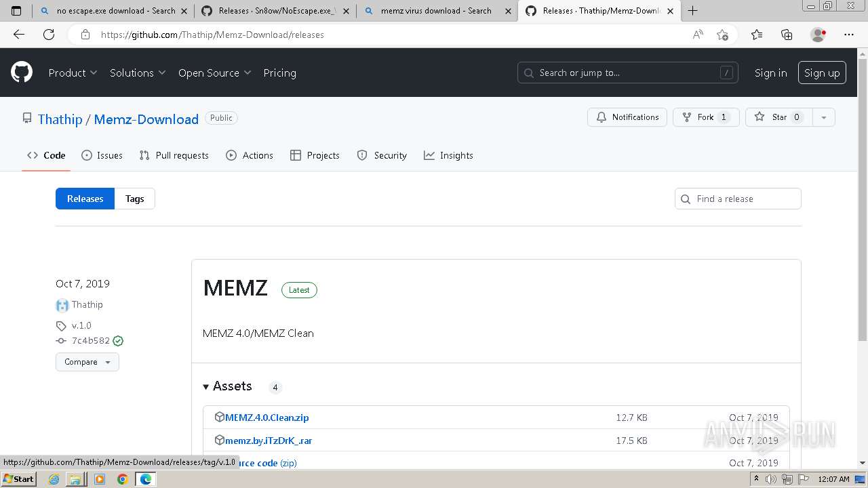Image resolution: width=868 pixels, height=488 pixels.
Task: Click the GitHub Octocat logo
Action: tap(22, 73)
